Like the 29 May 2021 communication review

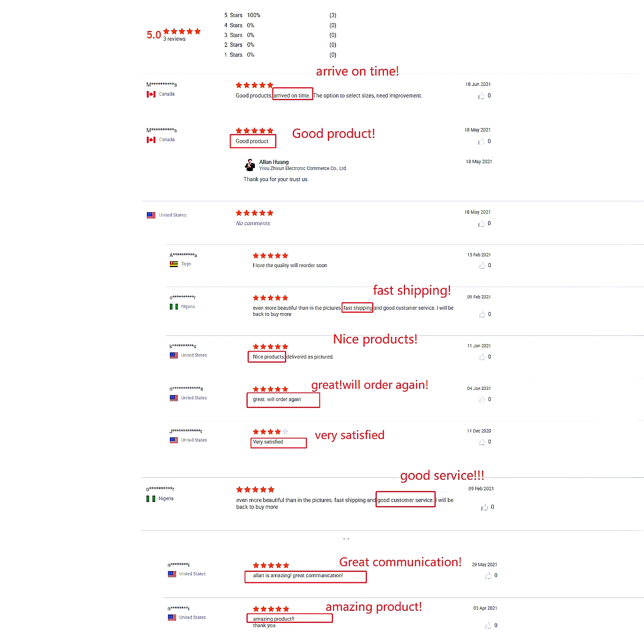(488, 576)
